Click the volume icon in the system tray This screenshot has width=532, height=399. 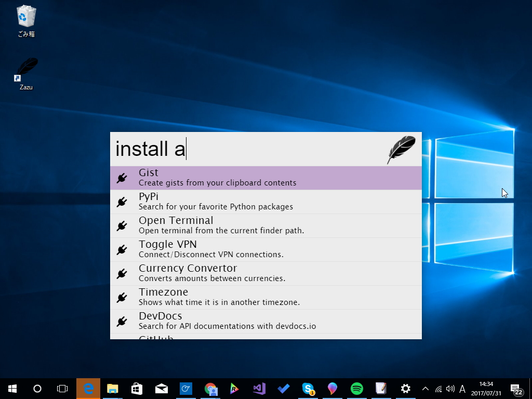click(450, 388)
